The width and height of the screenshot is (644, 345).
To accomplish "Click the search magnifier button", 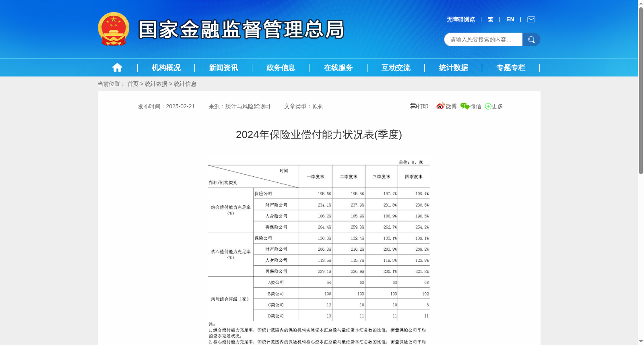I will [x=531, y=39].
